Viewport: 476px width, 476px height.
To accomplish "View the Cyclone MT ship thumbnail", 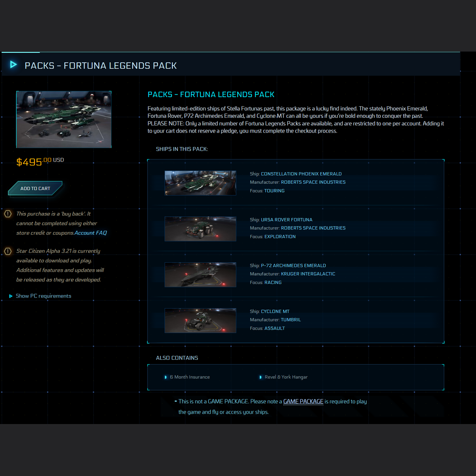I will [200, 321].
